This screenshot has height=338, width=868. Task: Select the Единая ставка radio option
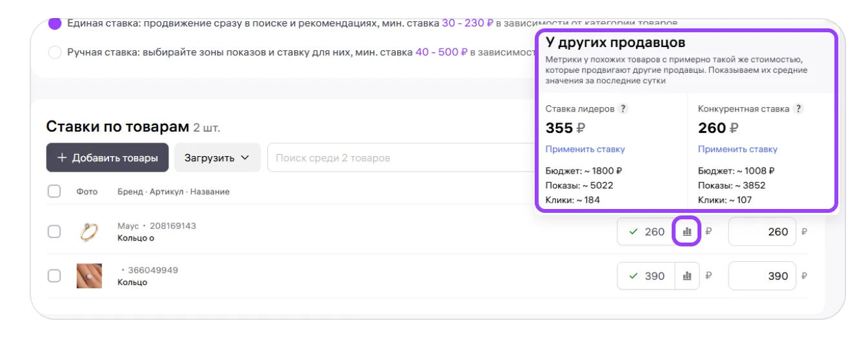coord(55,23)
